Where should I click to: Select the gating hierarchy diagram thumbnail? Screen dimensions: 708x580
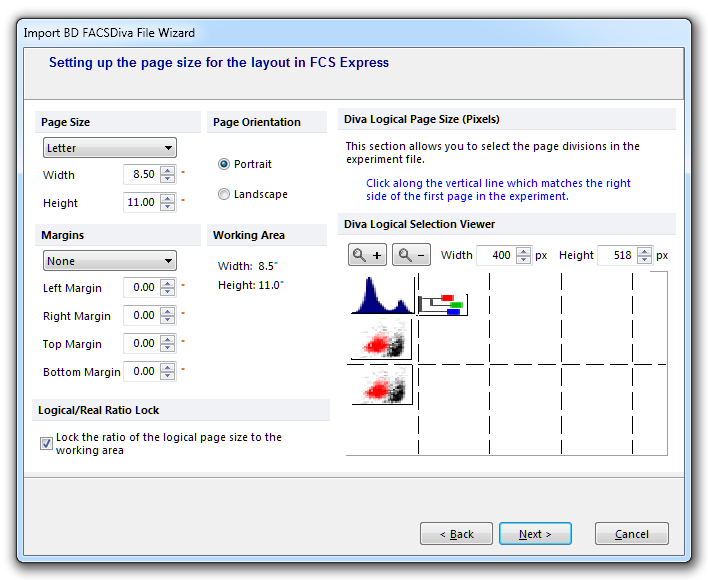(442, 303)
